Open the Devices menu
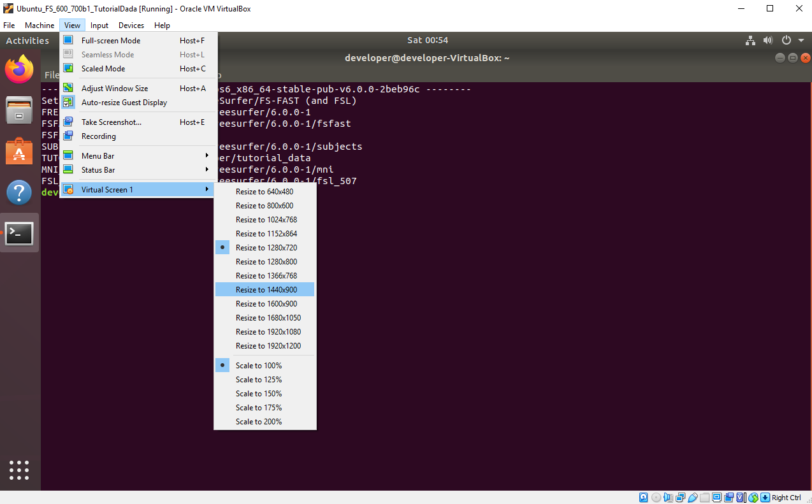 coord(131,25)
